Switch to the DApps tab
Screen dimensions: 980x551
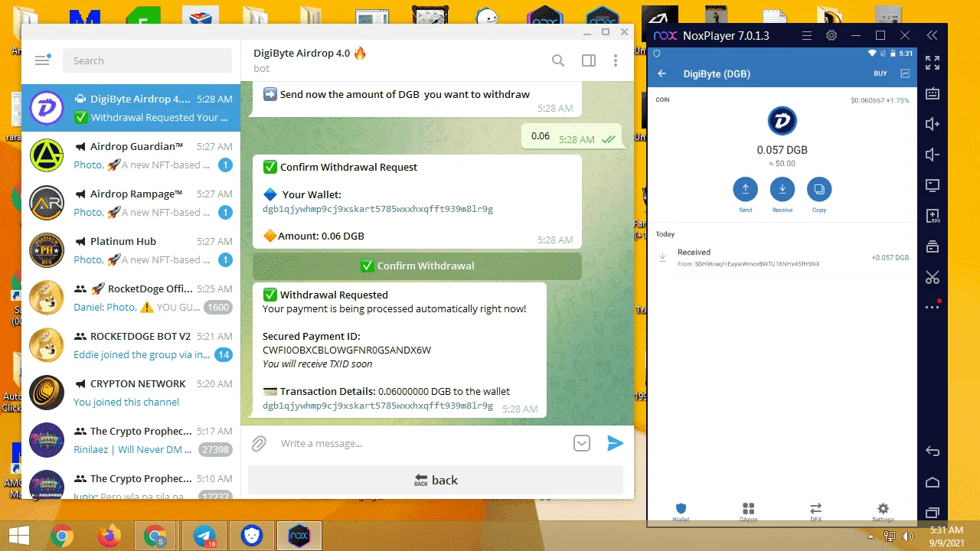(x=749, y=512)
